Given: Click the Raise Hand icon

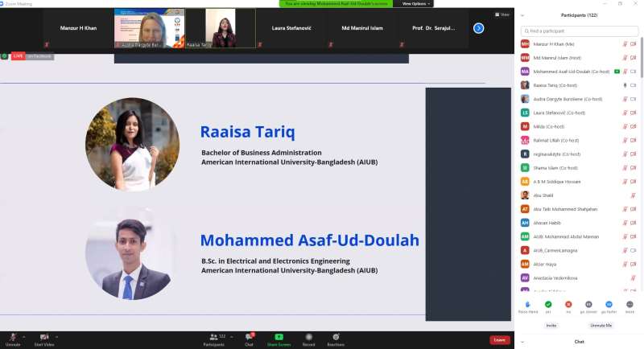Looking at the screenshot, I should pos(527,304).
